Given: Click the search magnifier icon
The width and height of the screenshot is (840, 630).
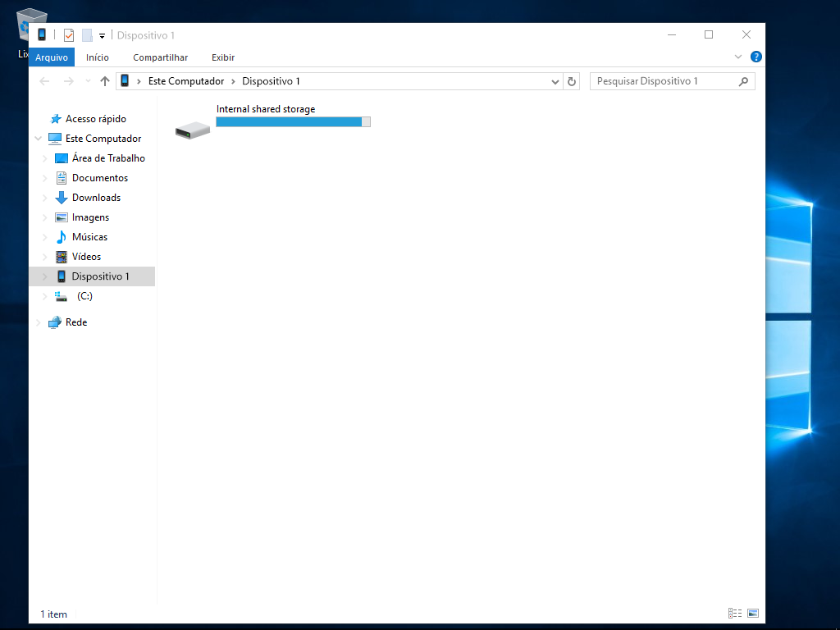Looking at the screenshot, I should tap(743, 81).
